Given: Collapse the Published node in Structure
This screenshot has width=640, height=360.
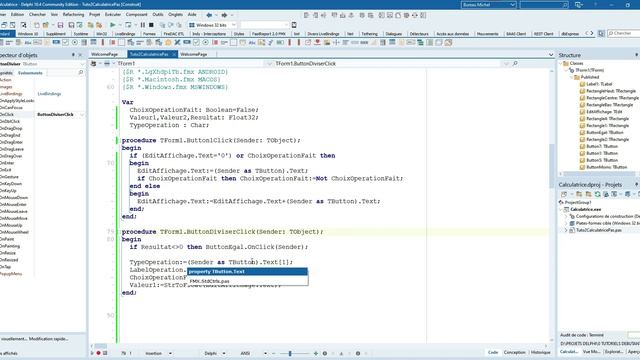Looking at the screenshot, I should pyautogui.click(x=571, y=77).
